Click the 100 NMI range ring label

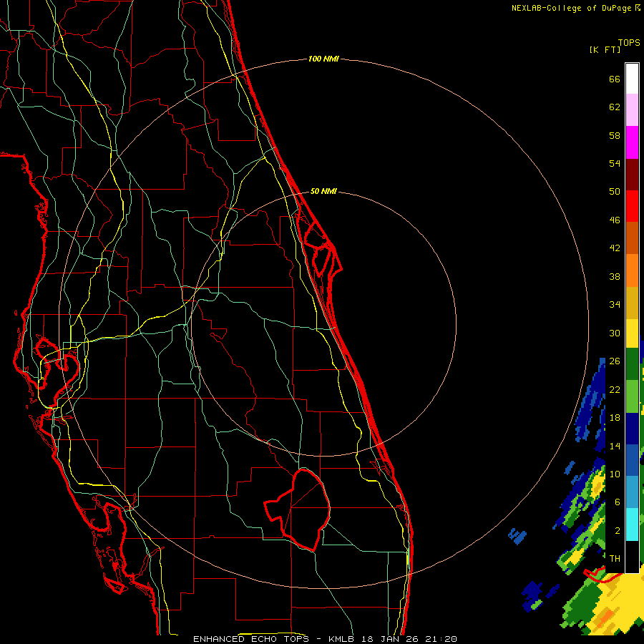[323, 59]
